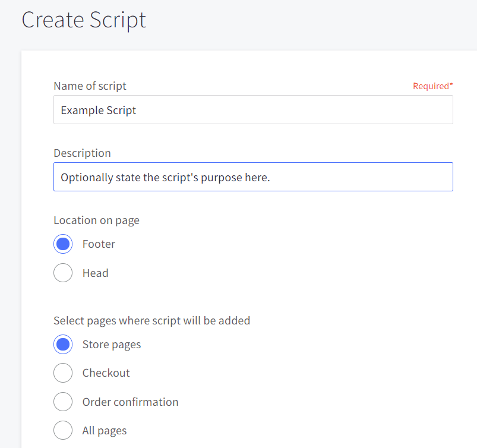Choose the Head radio button circle

[63, 273]
